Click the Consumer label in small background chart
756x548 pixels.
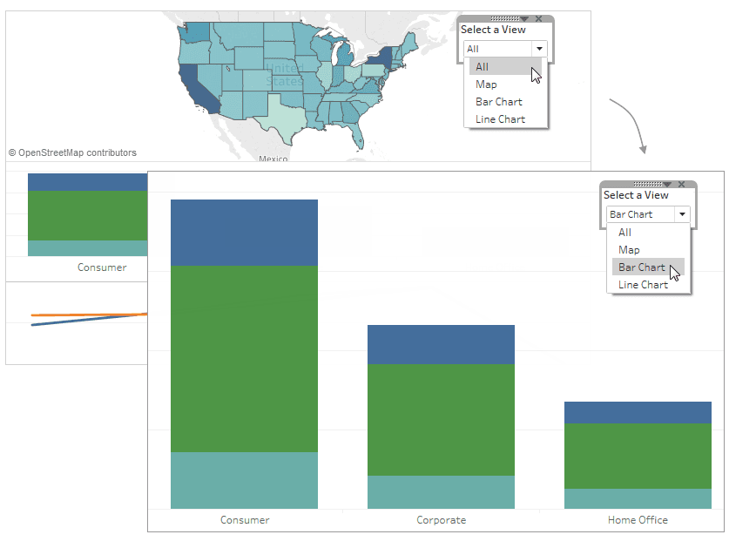[x=102, y=267]
